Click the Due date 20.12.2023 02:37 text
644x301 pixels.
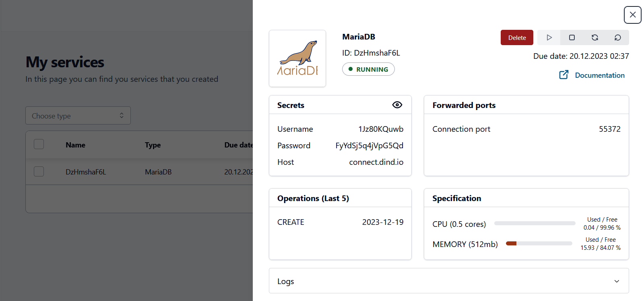click(581, 56)
